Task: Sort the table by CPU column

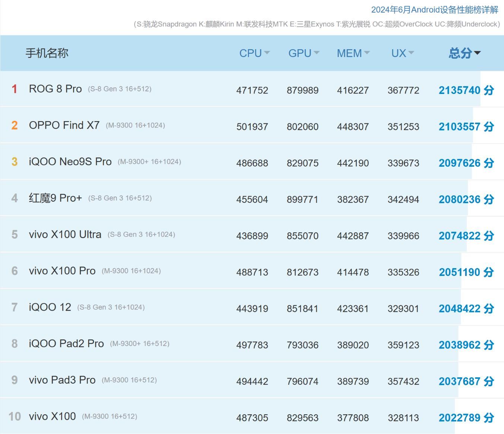Action: (x=254, y=53)
